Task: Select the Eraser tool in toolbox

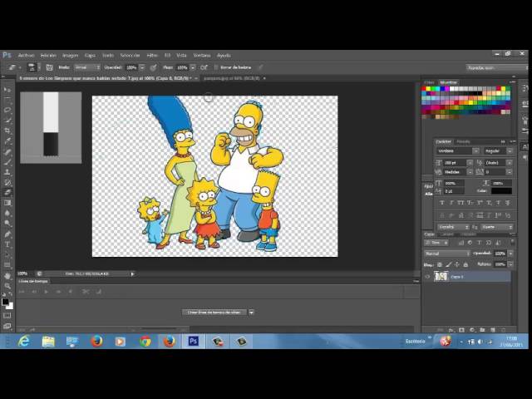Action: tap(7, 192)
